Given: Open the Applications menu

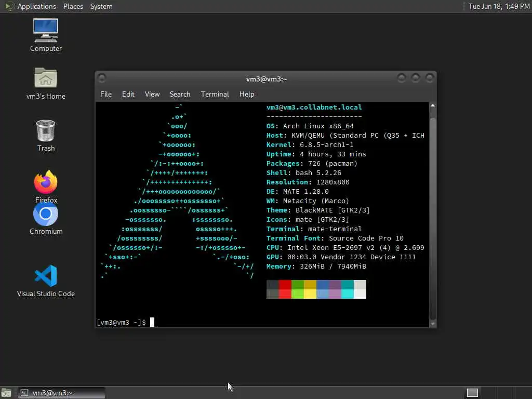Looking at the screenshot, I should tap(37, 6).
